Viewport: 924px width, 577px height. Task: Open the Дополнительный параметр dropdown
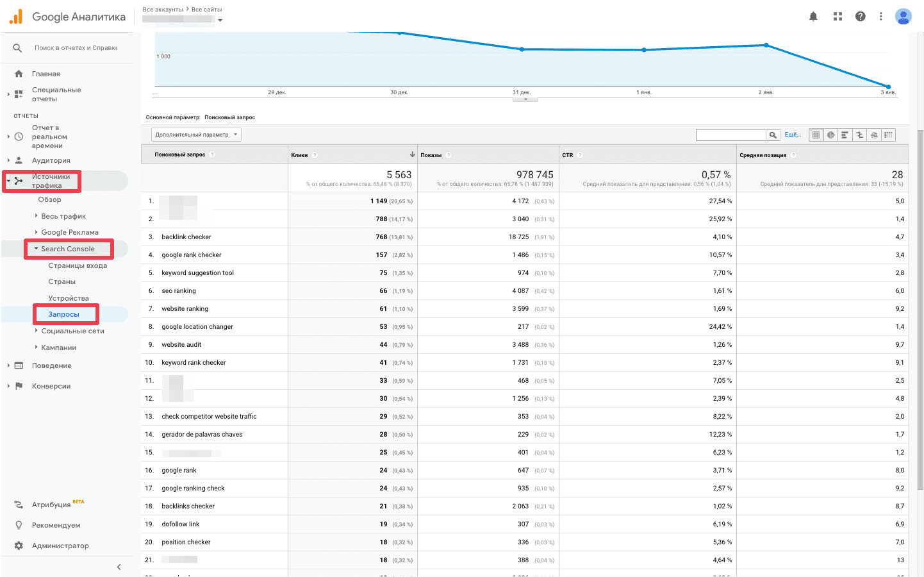click(196, 135)
